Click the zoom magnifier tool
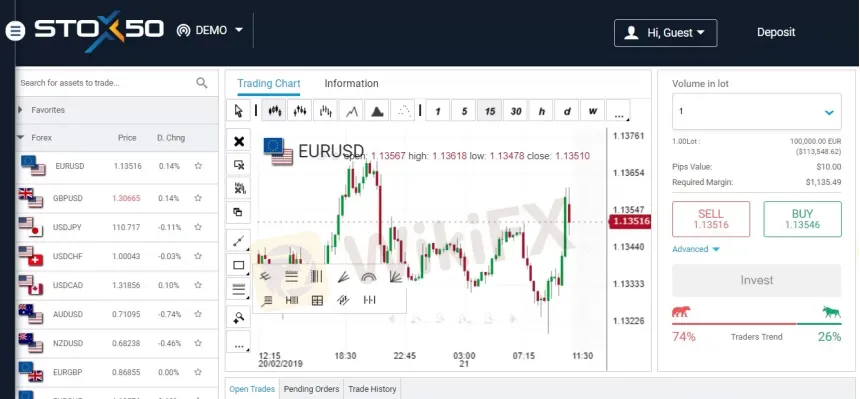 239,317
